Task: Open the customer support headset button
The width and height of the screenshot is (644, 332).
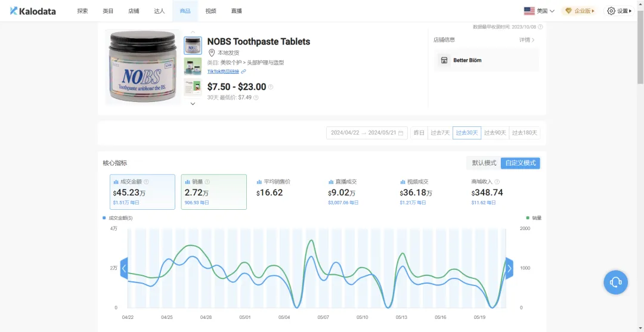Action: click(615, 282)
